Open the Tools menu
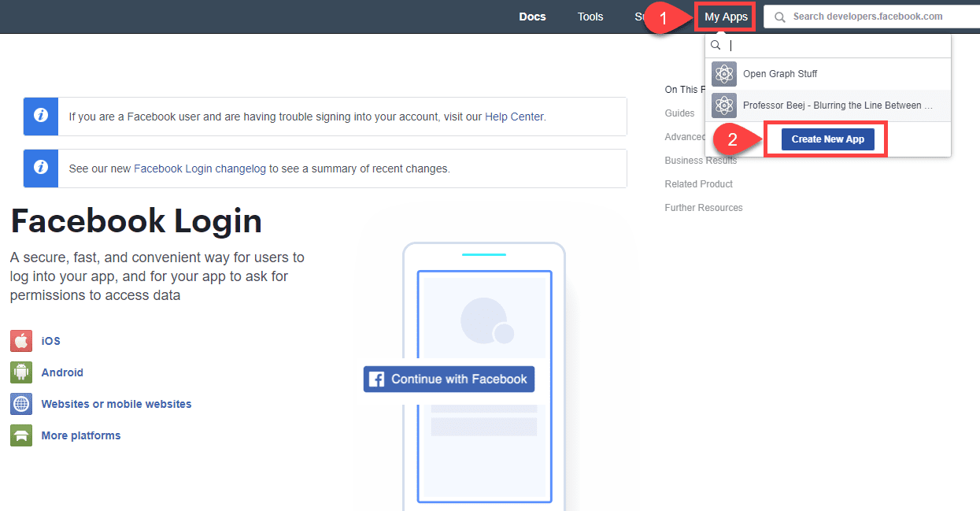This screenshot has width=980, height=511. pos(590,16)
